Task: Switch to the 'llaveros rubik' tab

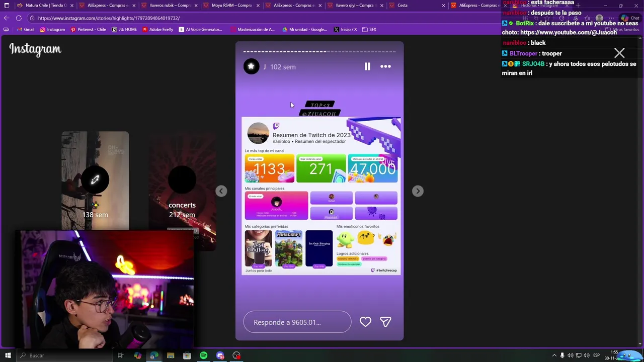Action: tap(170, 6)
